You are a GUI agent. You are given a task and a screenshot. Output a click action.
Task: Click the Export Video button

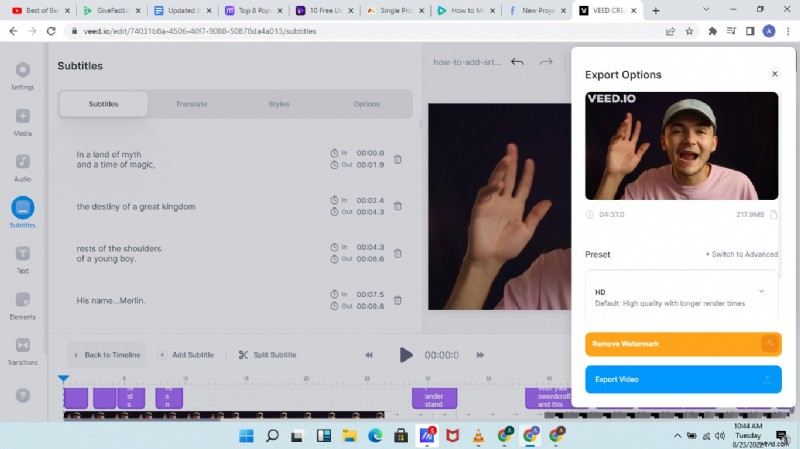682,379
